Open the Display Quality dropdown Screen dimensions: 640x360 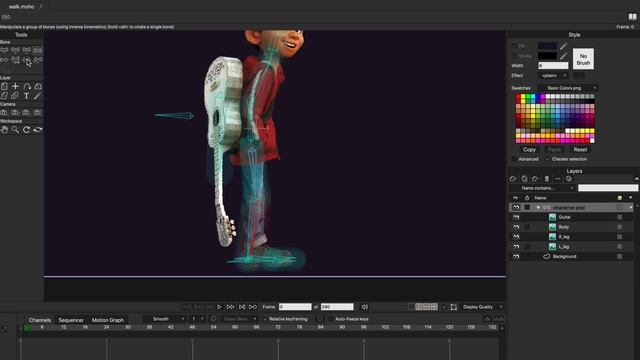pos(482,307)
